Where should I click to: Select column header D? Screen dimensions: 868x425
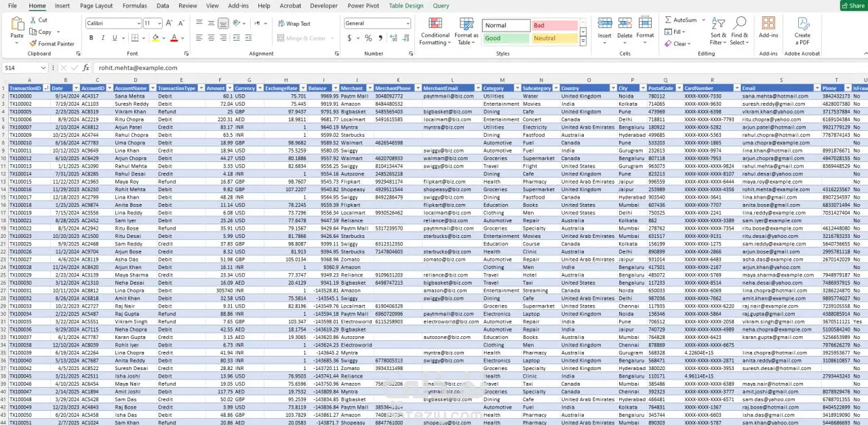pyautogui.click(x=135, y=81)
